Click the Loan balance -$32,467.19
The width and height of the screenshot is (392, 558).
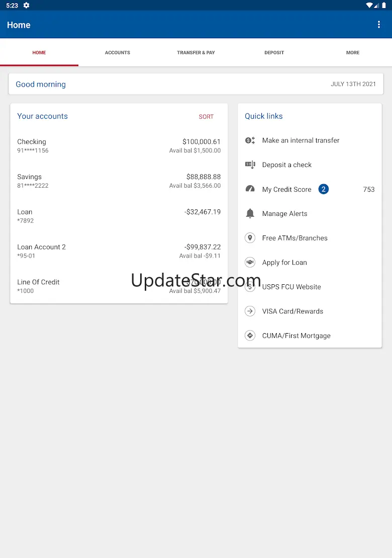coord(203,212)
